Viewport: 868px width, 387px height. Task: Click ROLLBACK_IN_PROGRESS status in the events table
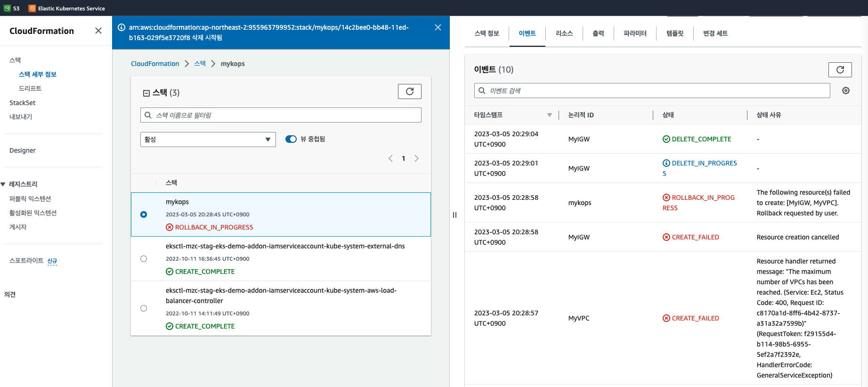[698, 203]
